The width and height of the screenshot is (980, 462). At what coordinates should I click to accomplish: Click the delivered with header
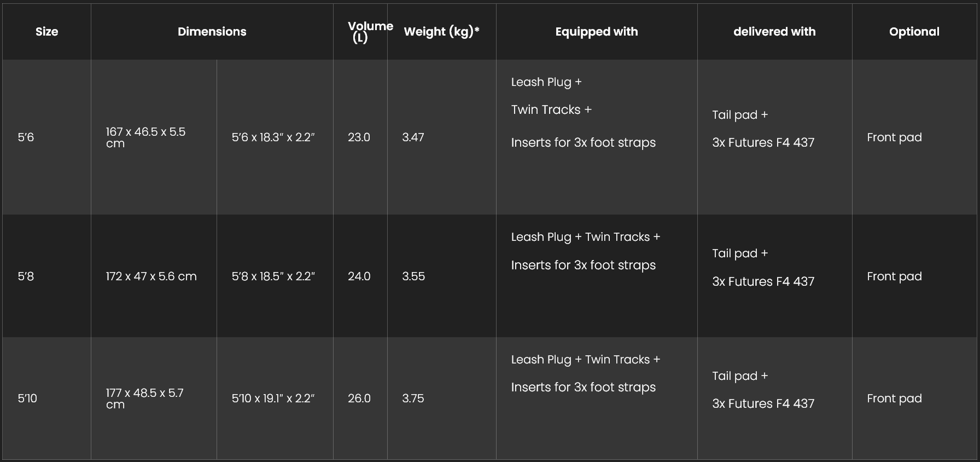774,32
